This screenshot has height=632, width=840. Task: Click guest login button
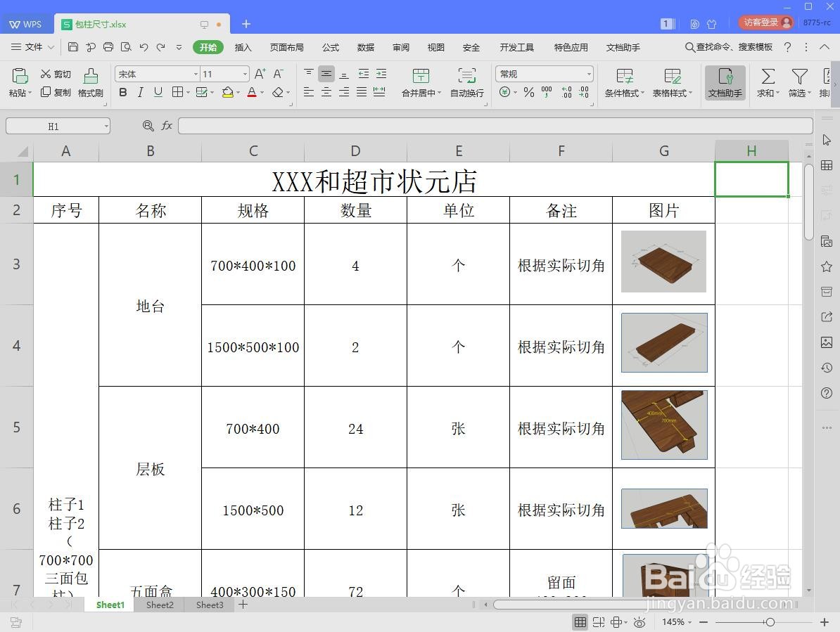tap(765, 22)
